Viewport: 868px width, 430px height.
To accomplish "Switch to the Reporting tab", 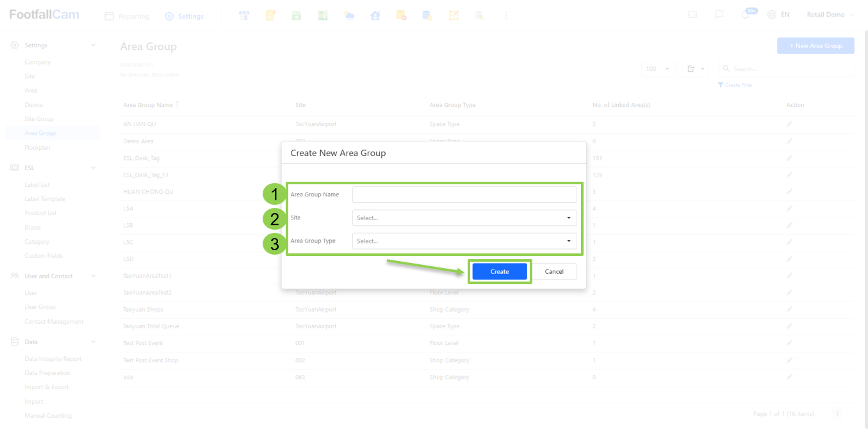I will [127, 17].
